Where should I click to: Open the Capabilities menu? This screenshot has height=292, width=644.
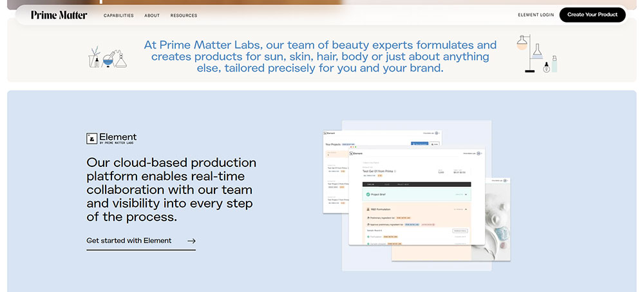coord(118,15)
